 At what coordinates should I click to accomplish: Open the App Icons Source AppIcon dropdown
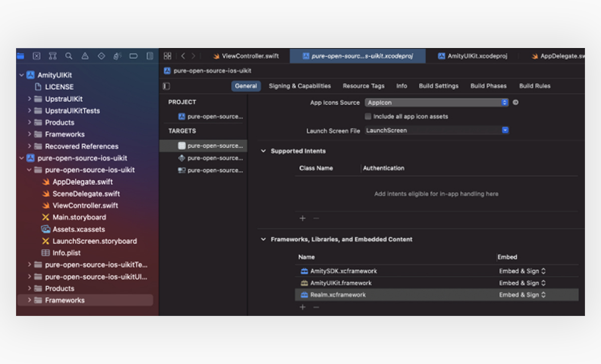[436, 103]
